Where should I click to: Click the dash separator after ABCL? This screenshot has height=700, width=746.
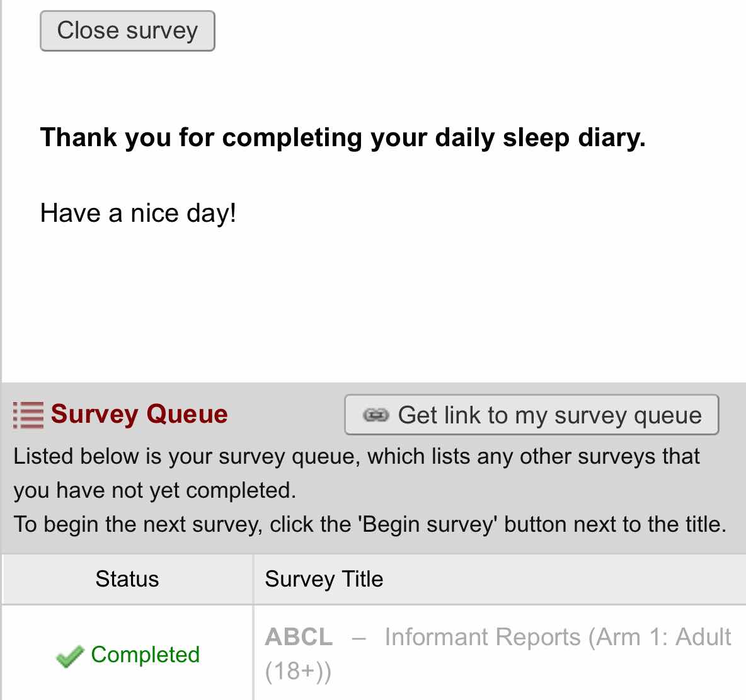click(x=359, y=639)
